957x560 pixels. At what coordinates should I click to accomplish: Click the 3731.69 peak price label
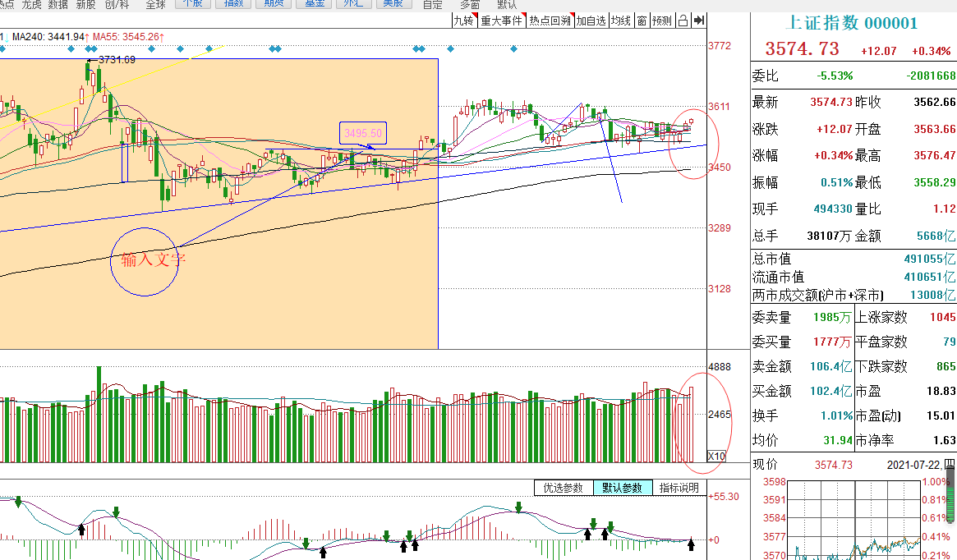point(117,60)
